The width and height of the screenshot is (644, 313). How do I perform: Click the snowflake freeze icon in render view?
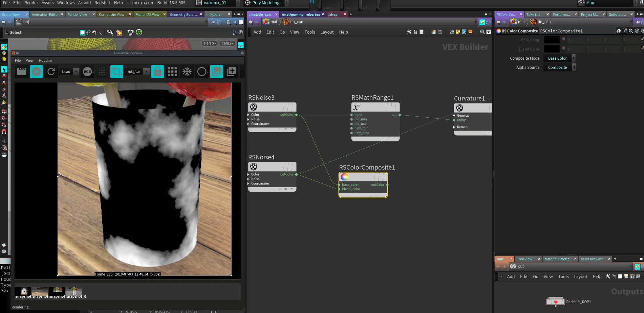187,72
